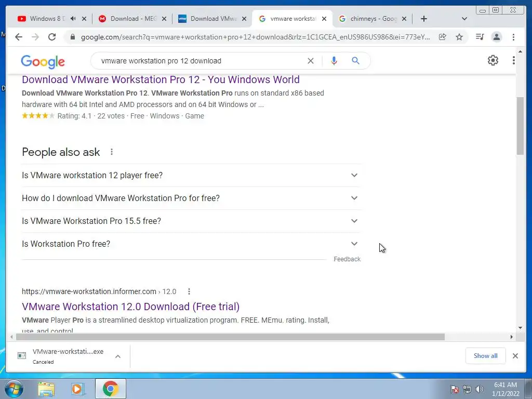This screenshot has height=399, width=532.
Task: Close the Download - MEGA tab
Action: pos(164,19)
